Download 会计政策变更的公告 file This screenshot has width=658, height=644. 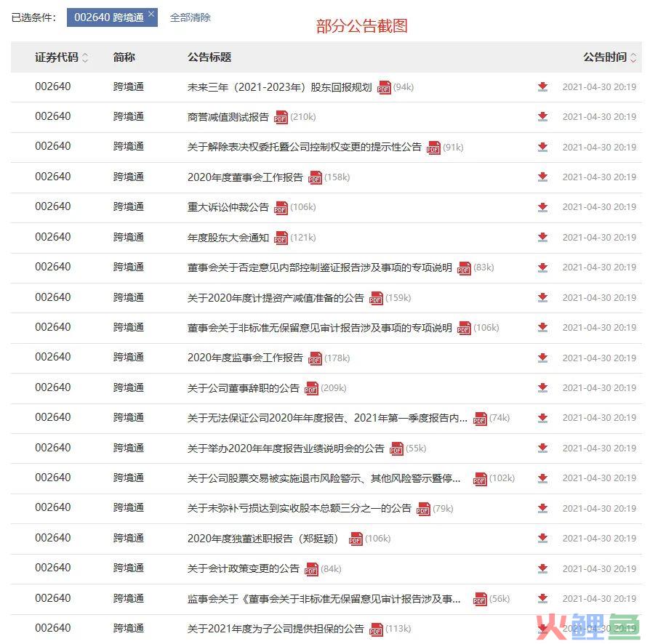[x=542, y=568]
